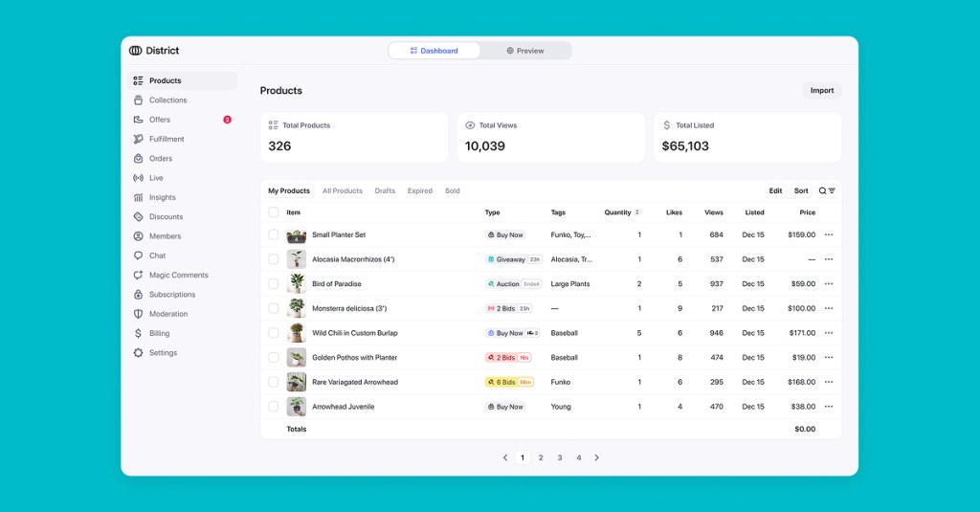Select the Dashboard mode tab
The image size is (980, 512).
[434, 51]
